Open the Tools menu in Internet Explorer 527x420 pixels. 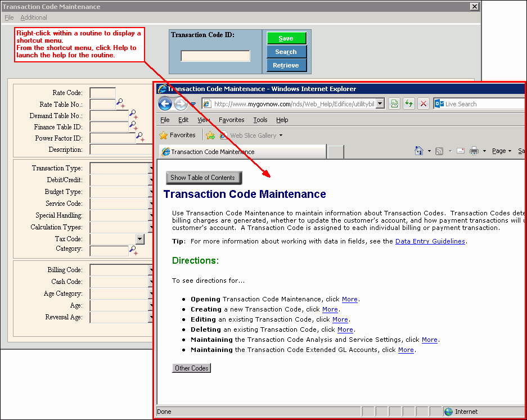coord(260,120)
